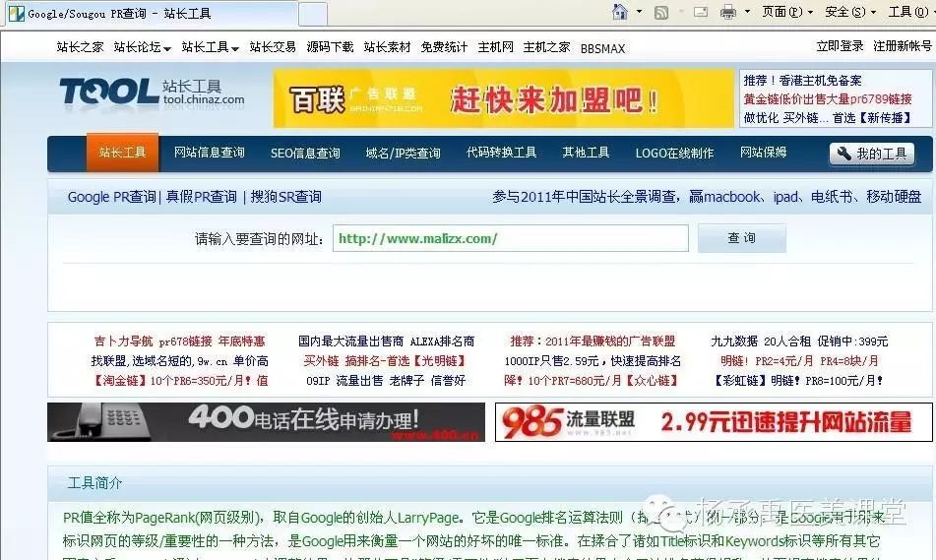
Task: Open 1000IP只售2.59元 ad link
Action: pos(593,360)
